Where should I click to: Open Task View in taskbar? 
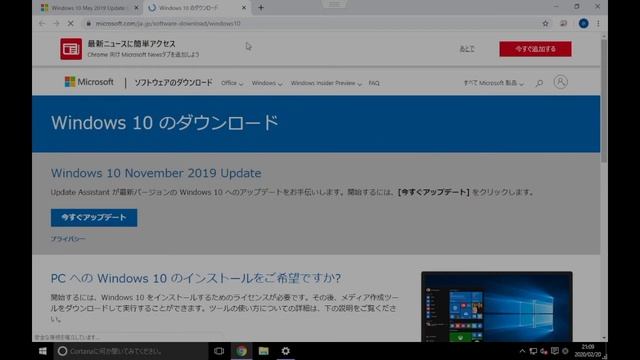click(x=219, y=351)
